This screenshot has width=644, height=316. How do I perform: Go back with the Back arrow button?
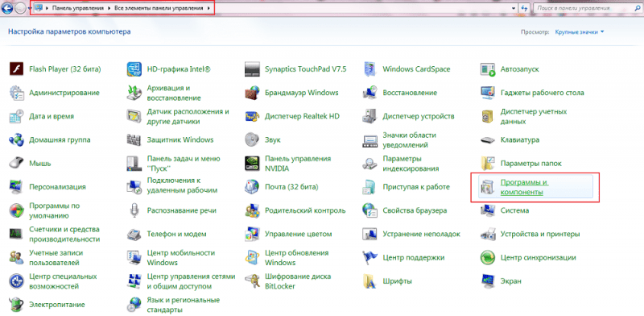click(x=8, y=8)
